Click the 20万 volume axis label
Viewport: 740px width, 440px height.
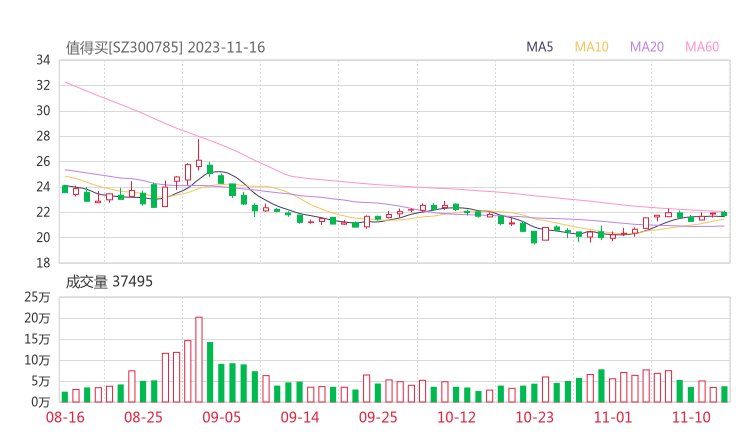tap(37, 318)
